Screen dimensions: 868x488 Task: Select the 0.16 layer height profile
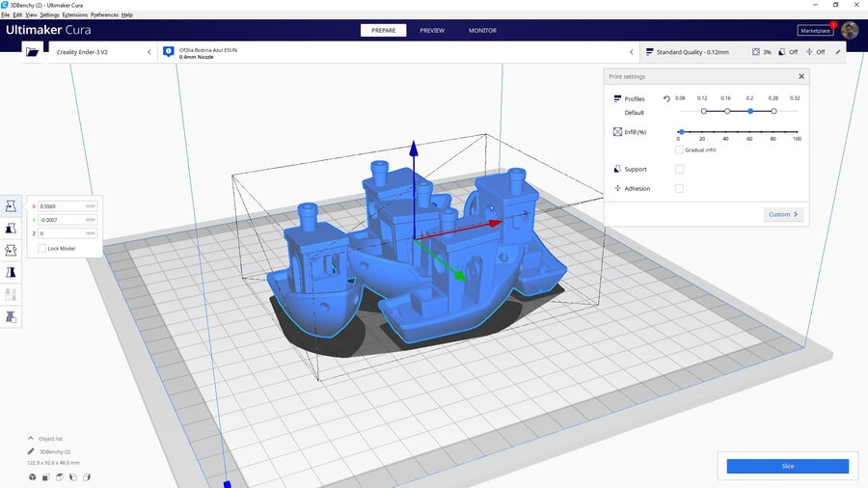pyautogui.click(x=727, y=111)
